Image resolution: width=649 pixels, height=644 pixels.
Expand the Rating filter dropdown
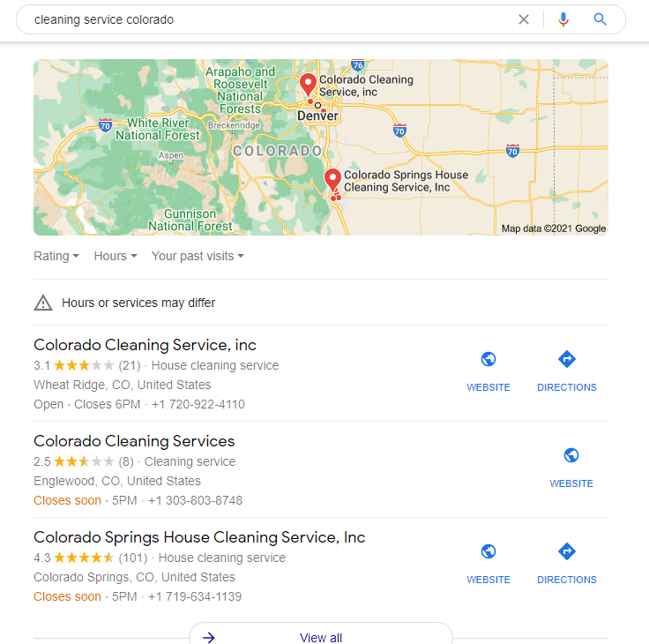tap(56, 256)
